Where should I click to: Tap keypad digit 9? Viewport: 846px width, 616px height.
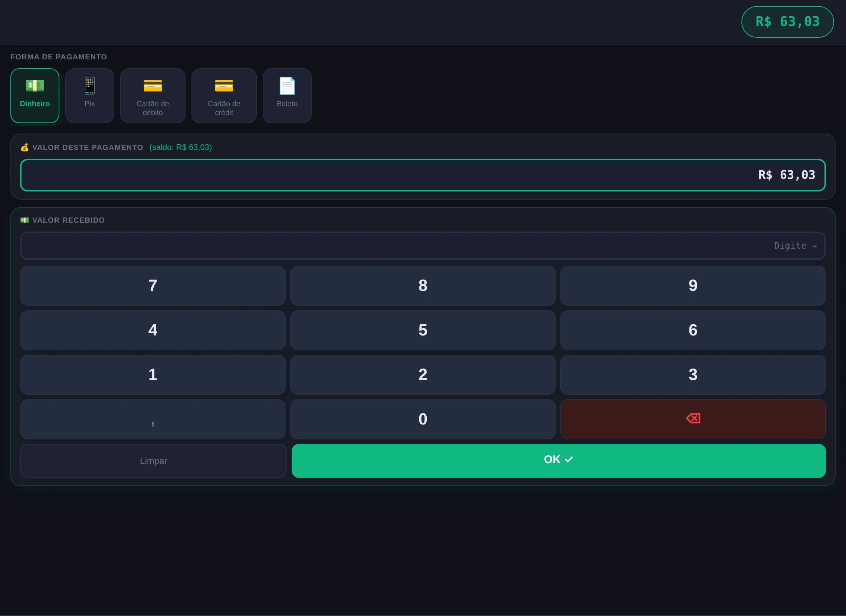tap(693, 285)
